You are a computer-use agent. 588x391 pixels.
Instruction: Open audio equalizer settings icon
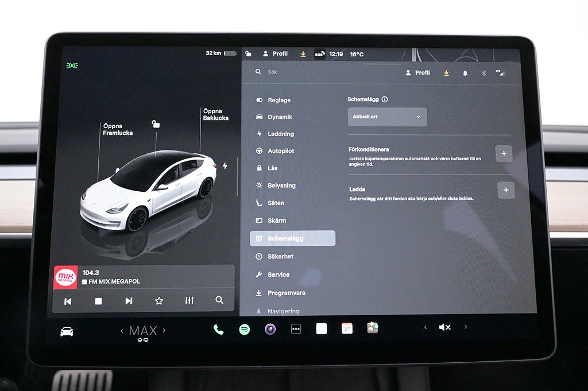pyautogui.click(x=189, y=300)
